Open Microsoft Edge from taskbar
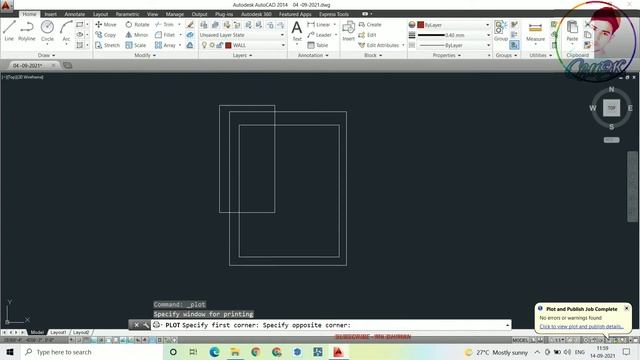The image size is (640, 360). point(214,352)
